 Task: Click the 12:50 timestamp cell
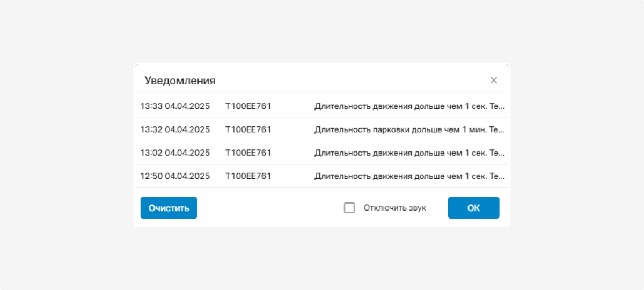[175, 176]
